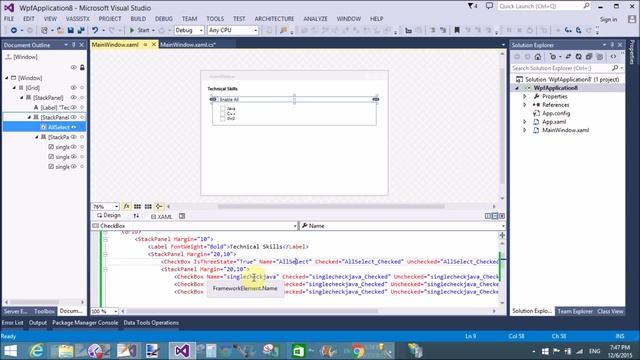Open Google Chrome from taskbar
The height and width of the screenshot is (360, 640).
[358, 351]
